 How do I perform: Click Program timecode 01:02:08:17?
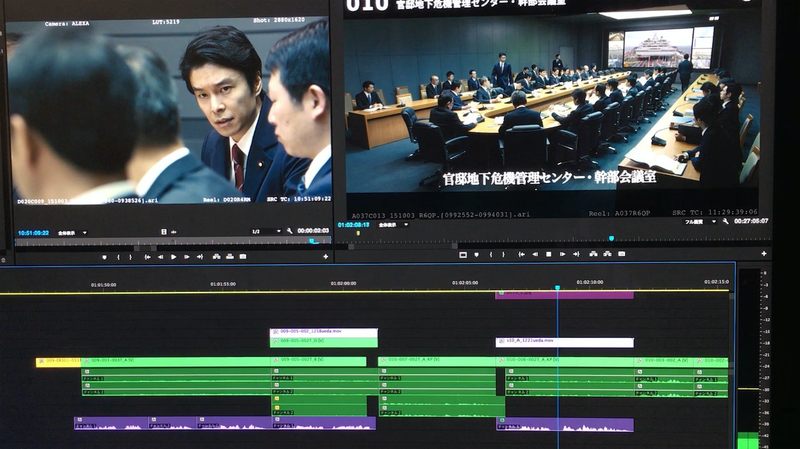[353, 224]
